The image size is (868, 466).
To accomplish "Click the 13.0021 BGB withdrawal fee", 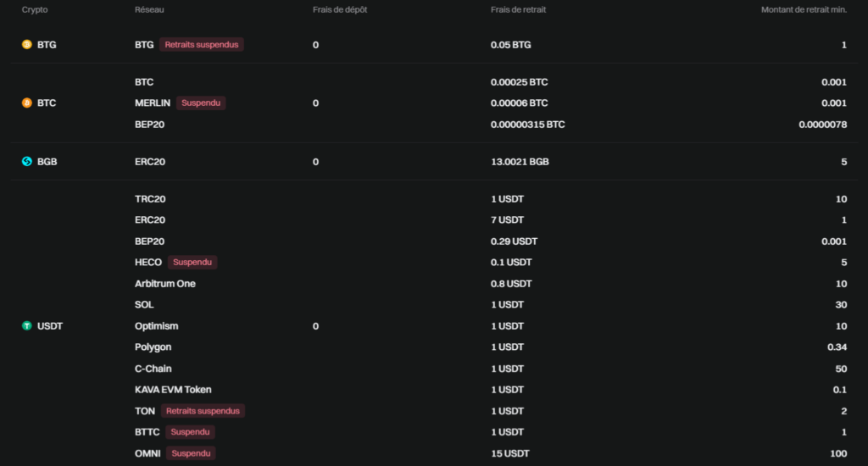I will click(x=520, y=161).
